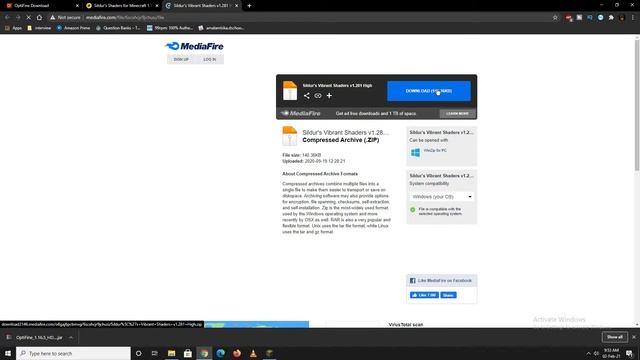Open the system compatibility OS dropdown
This screenshot has width=640, height=360.
[x=441, y=197]
